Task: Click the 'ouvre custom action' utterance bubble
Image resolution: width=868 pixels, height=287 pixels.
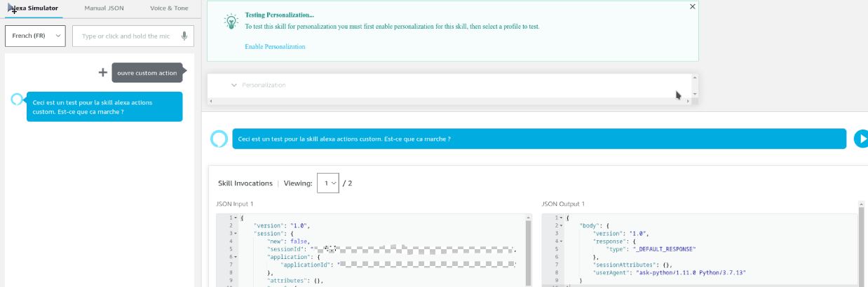Action: pos(147,73)
